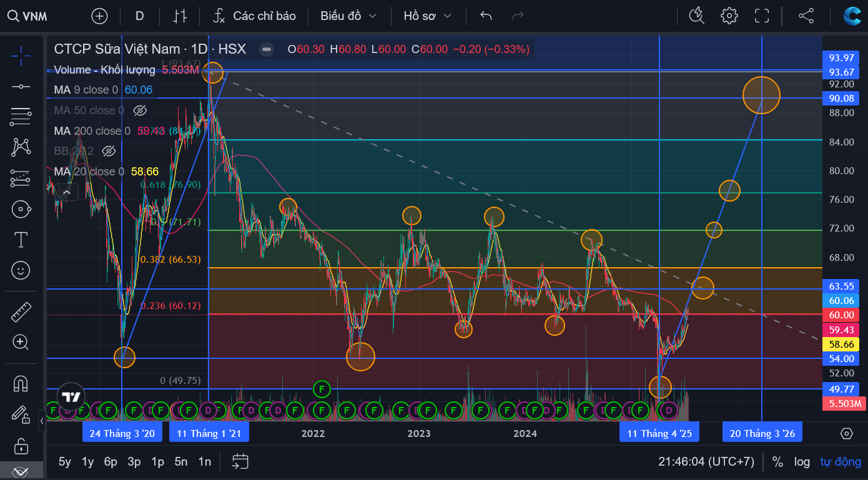Set the time range to 1n
Viewport: 868px width, 480px height.
point(204,462)
